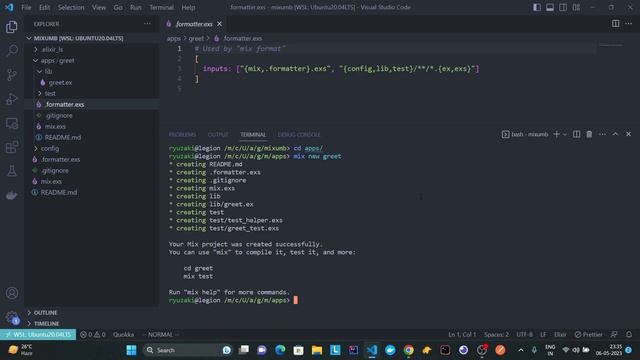Close the terminal panel
The height and width of the screenshot is (360, 640).
pyautogui.click(x=629, y=134)
